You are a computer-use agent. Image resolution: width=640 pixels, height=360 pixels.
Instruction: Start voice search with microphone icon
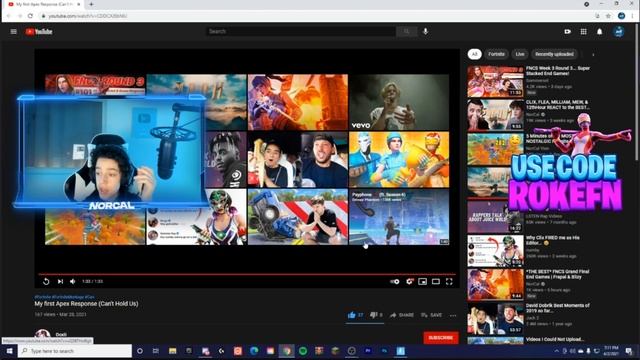coord(425,31)
